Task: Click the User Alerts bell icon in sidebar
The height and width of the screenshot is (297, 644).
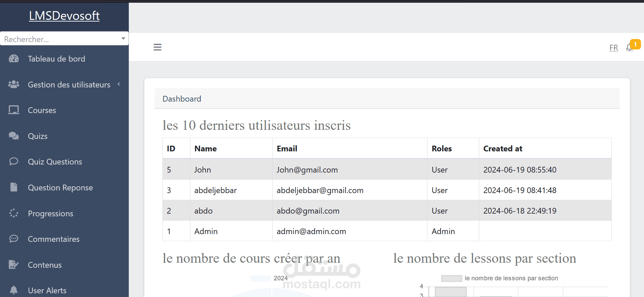Action: (14, 290)
